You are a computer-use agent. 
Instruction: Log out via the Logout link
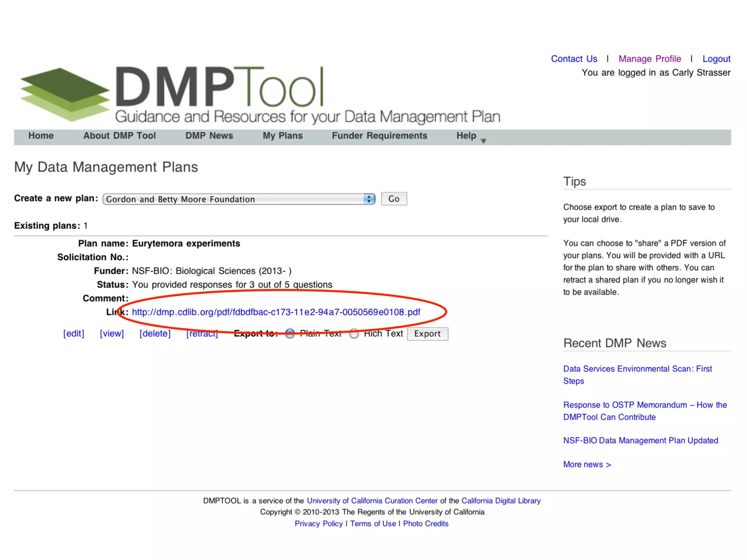(716, 59)
